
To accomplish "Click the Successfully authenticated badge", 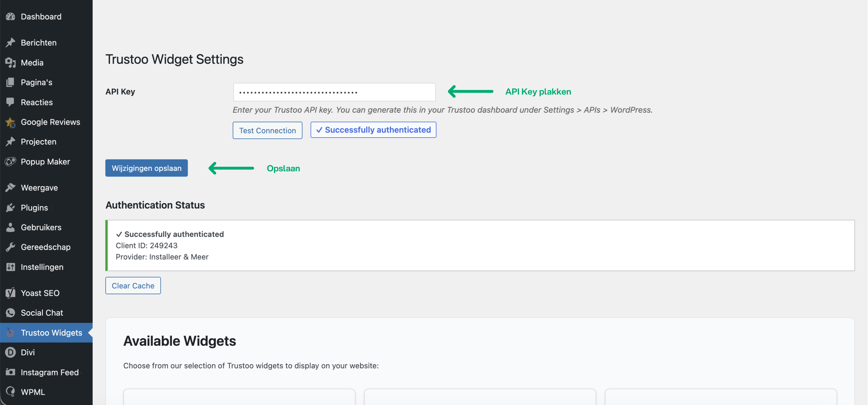I will [x=373, y=130].
